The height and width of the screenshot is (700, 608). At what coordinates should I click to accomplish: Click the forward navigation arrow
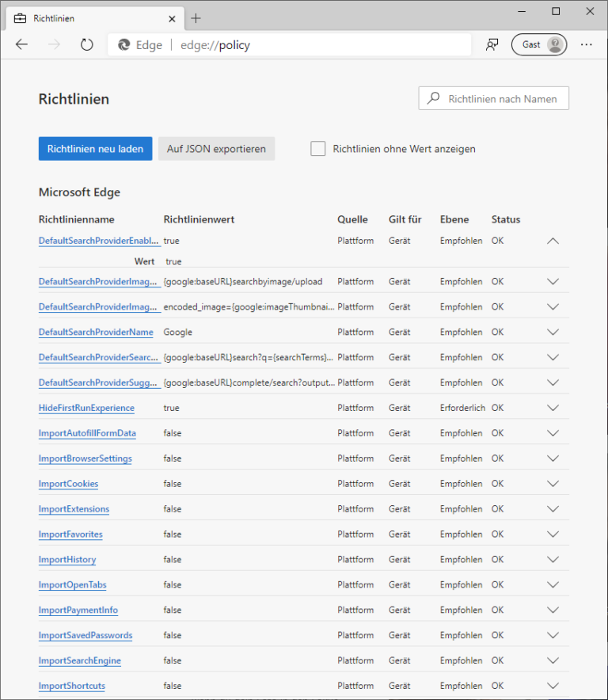53,44
